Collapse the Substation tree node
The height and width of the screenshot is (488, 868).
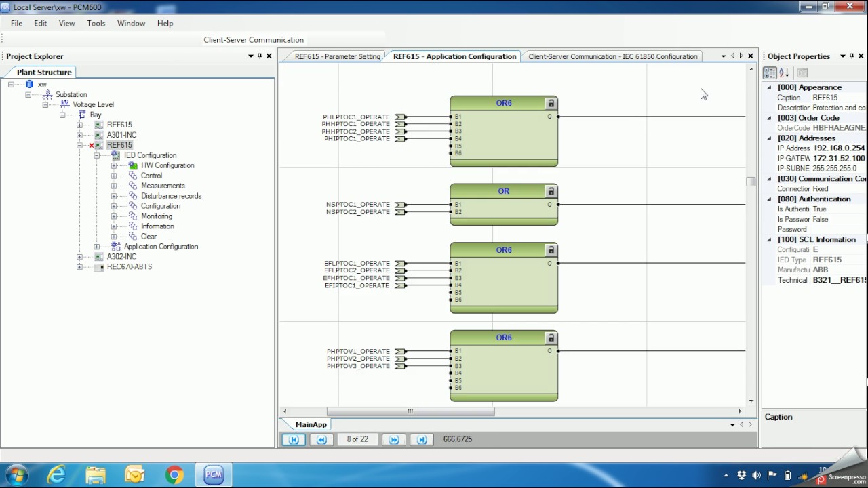[28, 95]
